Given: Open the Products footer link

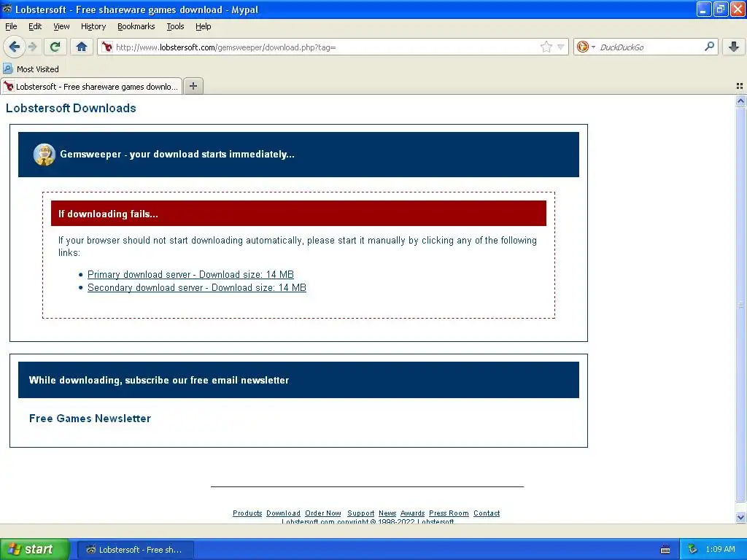Looking at the screenshot, I should 247,513.
